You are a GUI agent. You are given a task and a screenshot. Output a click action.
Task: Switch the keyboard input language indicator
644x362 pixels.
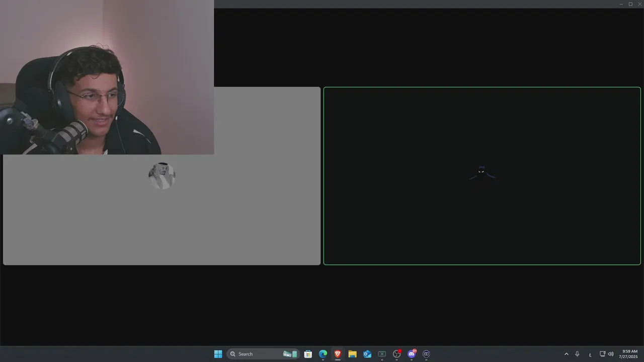(590, 354)
